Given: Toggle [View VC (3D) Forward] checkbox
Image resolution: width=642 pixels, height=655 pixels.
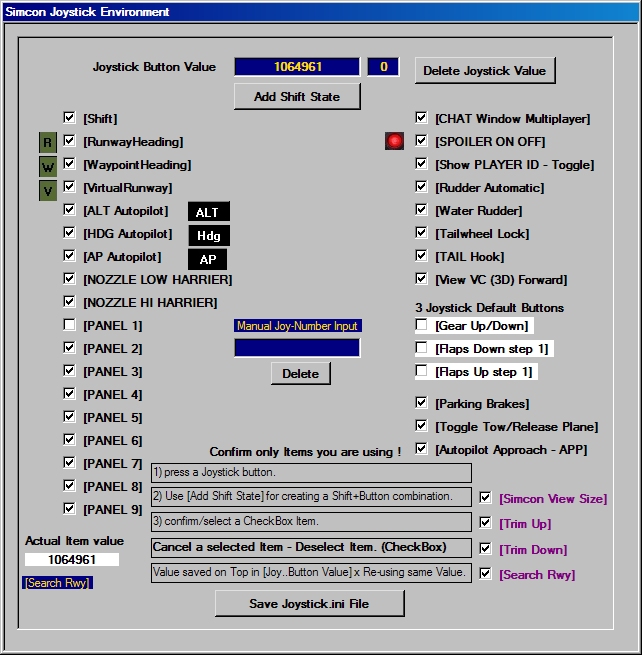Looking at the screenshot, I should tap(421, 279).
